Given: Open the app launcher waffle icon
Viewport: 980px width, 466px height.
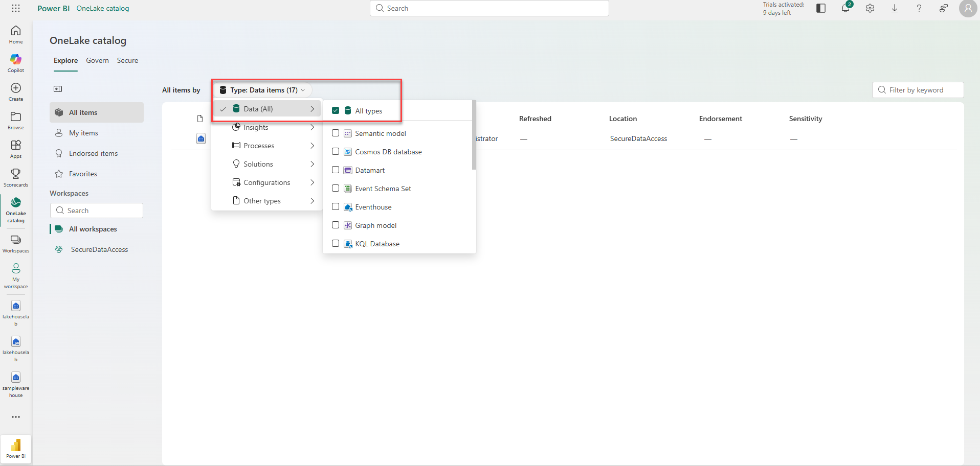Looking at the screenshot, I should [x=16, y=8].
